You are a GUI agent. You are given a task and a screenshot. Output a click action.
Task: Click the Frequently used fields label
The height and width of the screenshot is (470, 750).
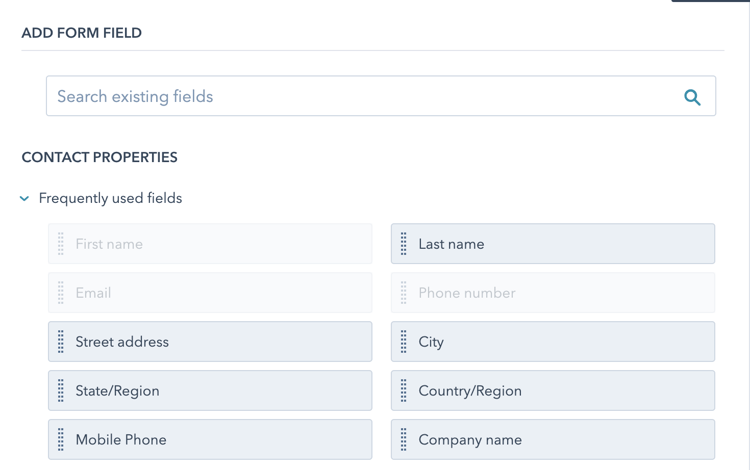(x=110, y=199)
